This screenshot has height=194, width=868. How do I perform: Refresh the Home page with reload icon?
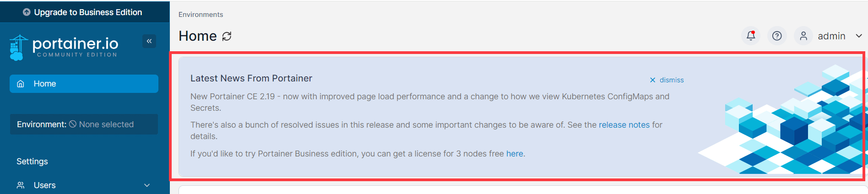click(227, 36)
